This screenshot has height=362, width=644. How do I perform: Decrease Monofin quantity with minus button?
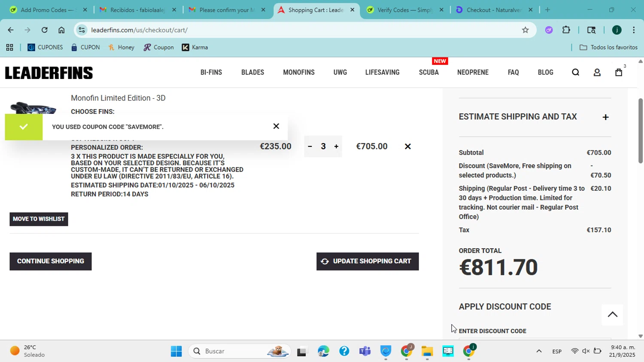click(x=310, y=146)
